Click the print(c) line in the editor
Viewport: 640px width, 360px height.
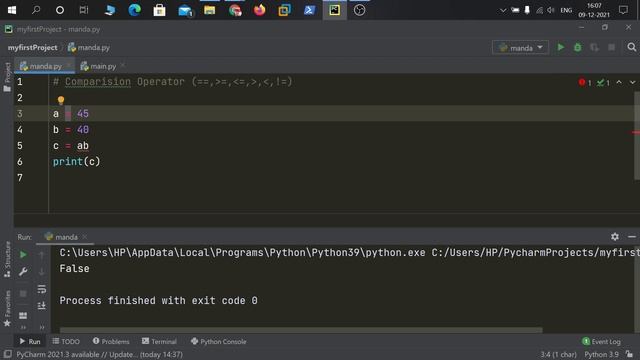76,162
